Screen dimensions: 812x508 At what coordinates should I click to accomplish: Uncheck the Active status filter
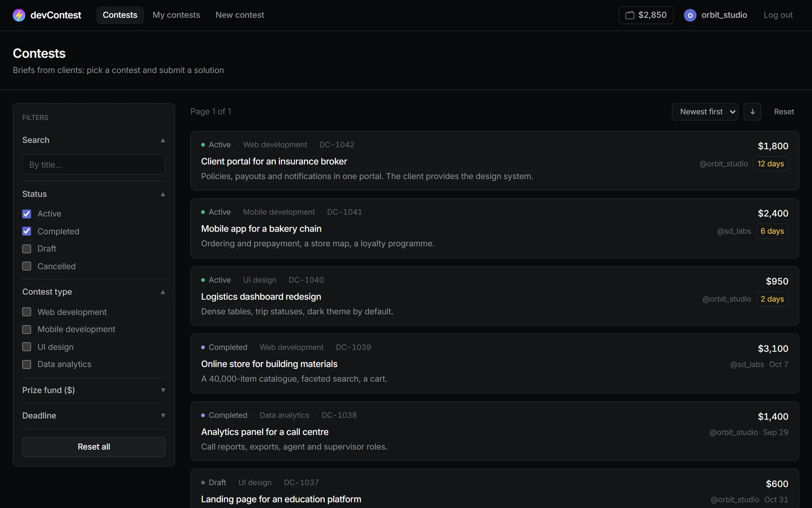click(x=27, y=214)
